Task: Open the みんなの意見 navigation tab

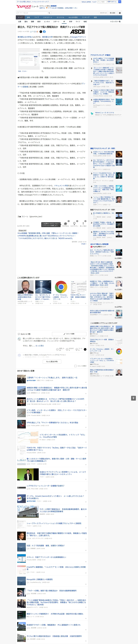Action: click(x=73, y=17)
